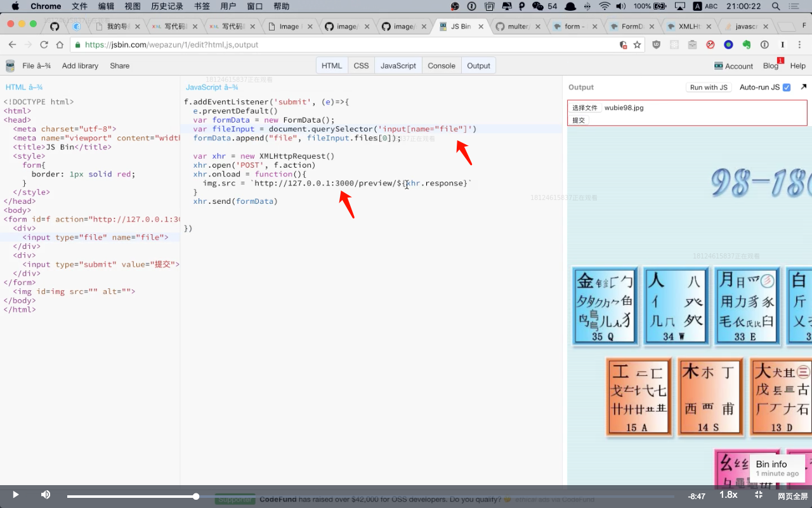The image size is (812, 508).
Task: Open the pinned GitHub tab
Action: click(x=54, y=27)
